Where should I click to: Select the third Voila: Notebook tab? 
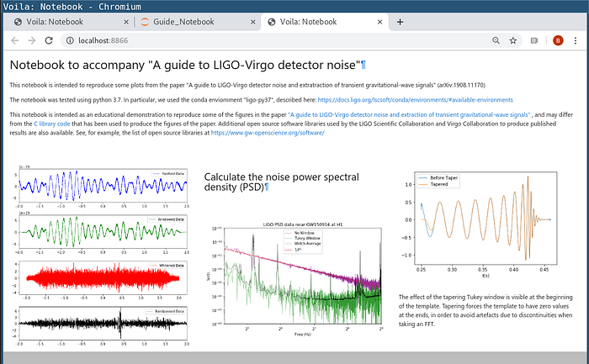point(325,22)
